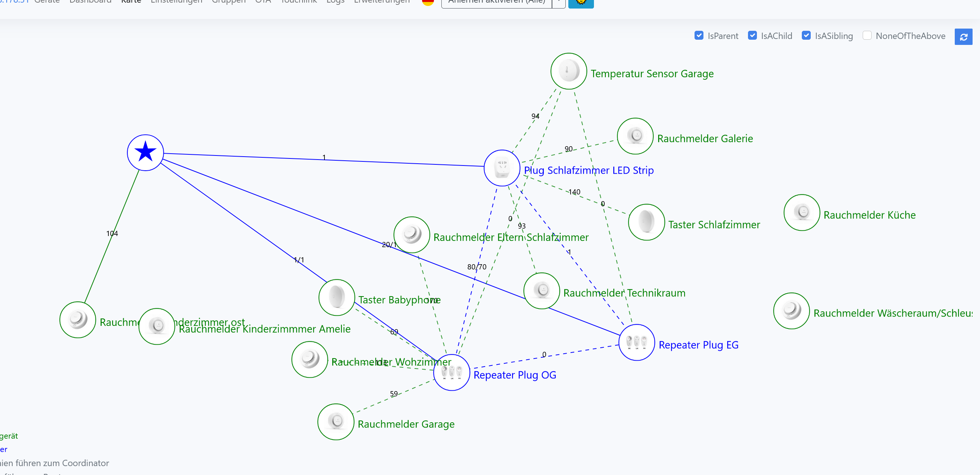Click the Repeater Plug EG node icon

[637, 342]
